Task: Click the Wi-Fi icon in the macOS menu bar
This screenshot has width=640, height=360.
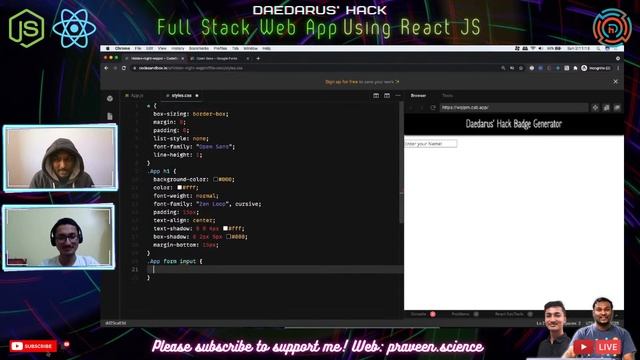Action: 533,48
